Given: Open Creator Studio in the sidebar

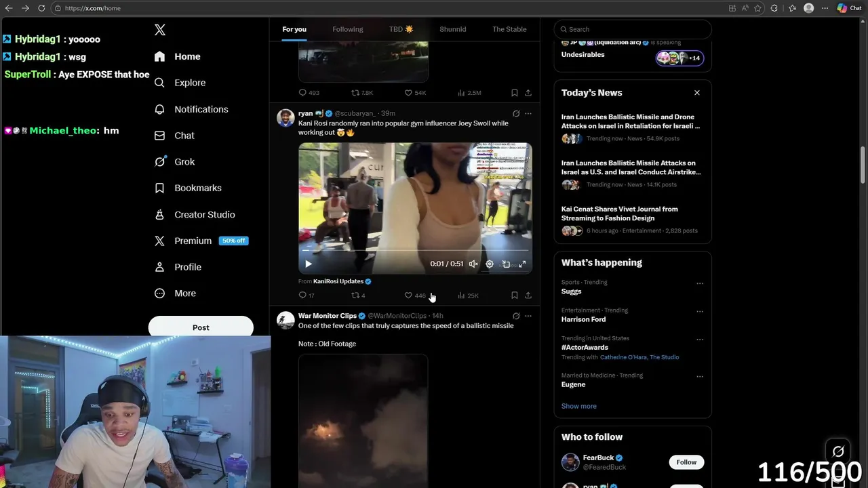Looking at the screenshot, I should pyautogui.click(x=195, y=214).
